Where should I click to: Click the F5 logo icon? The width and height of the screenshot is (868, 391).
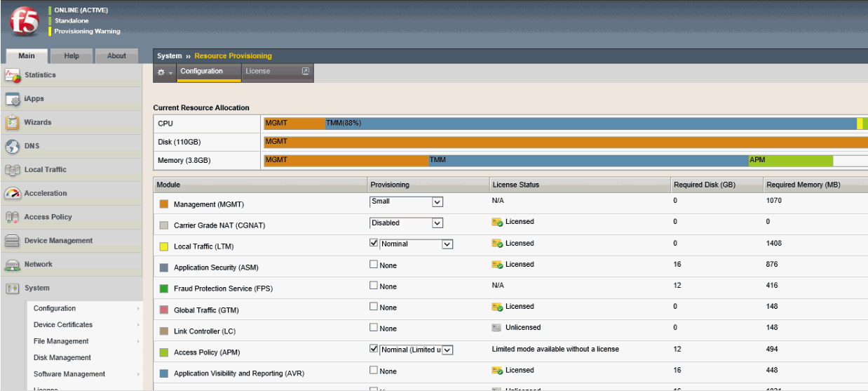tap(23, 22)
